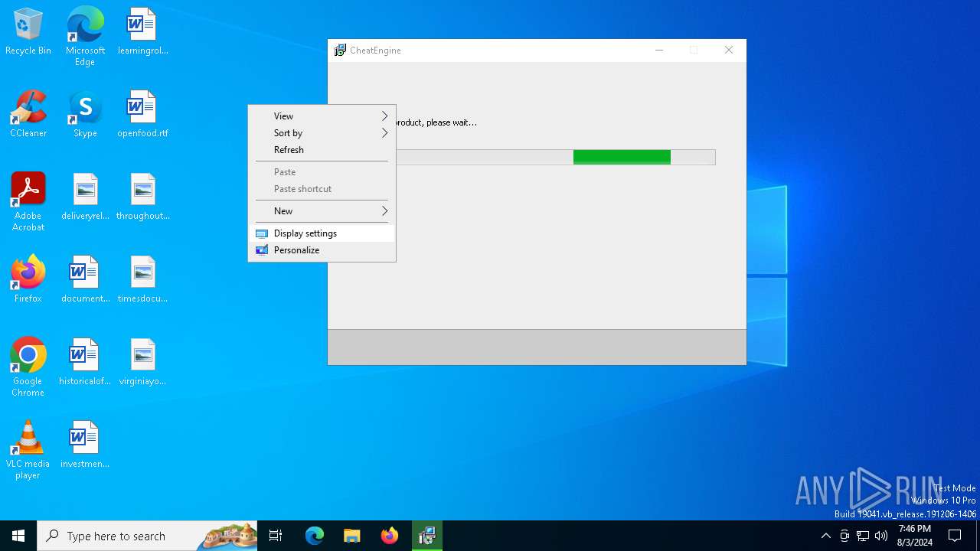Launch Skype from the desktop
This screenshot has height=551, width=980.
85,115
